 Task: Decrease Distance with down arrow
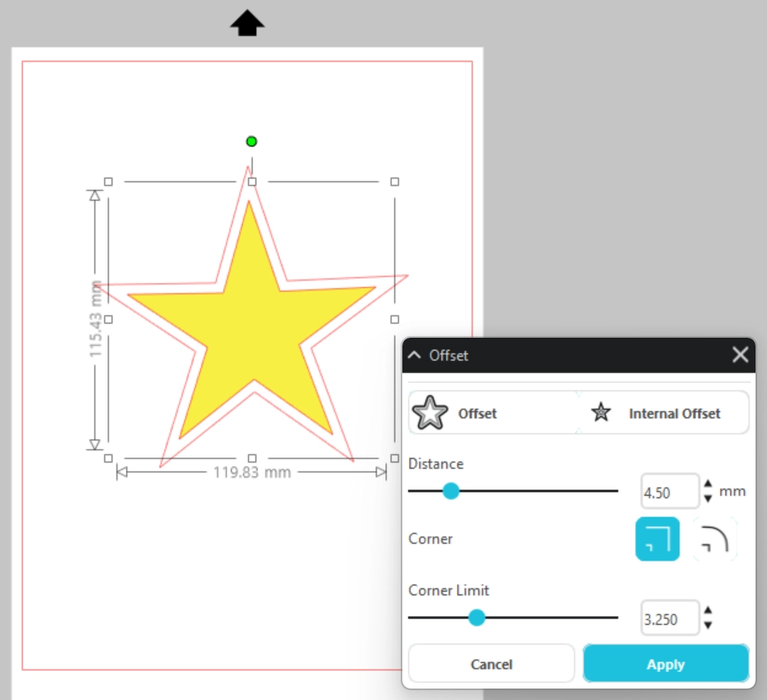(708, 498)
